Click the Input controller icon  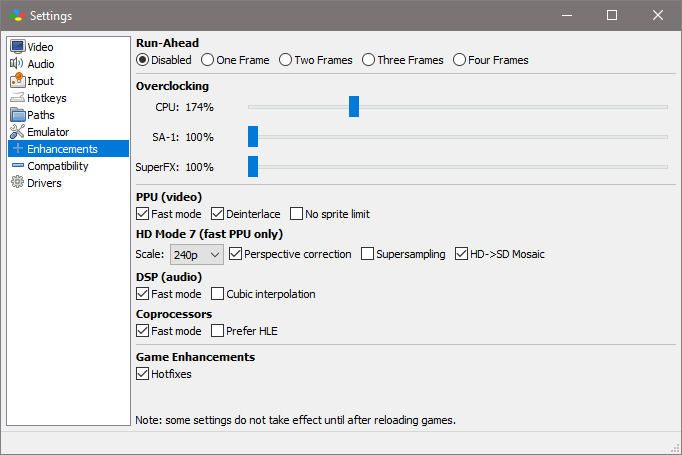point(18,80)
